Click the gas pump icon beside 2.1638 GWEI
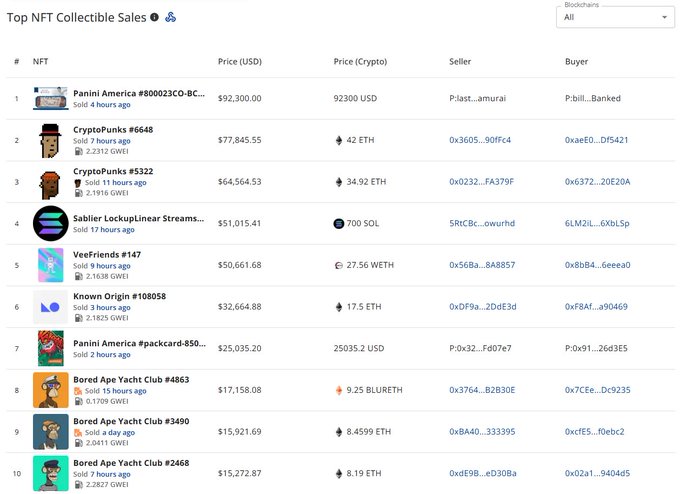The image size is (680, 494). 78,276
